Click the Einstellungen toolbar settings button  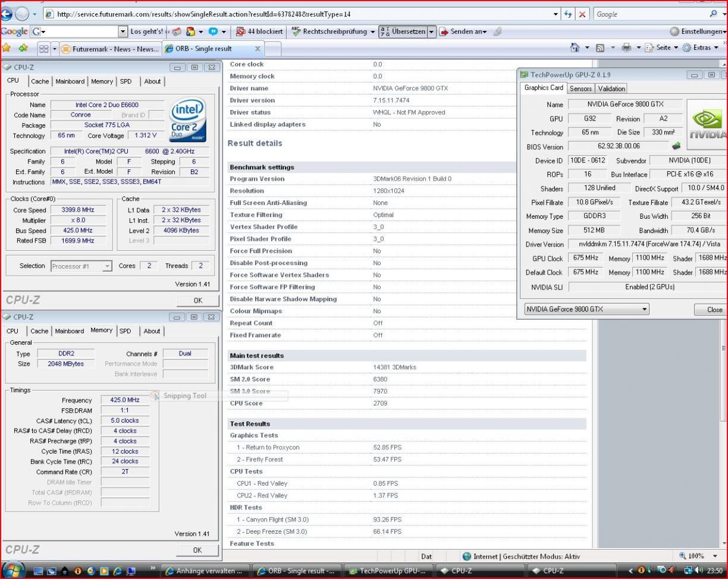tap(698, 32)
